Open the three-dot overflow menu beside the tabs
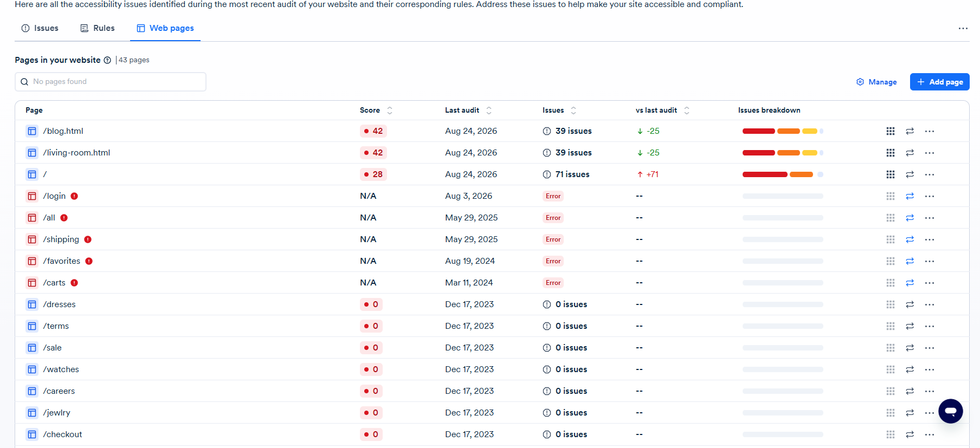 pyautogui.click(x=963, y=28)
